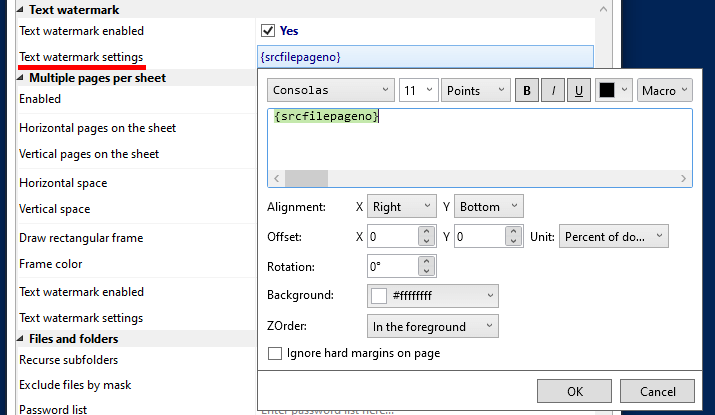Increase Rotation value with up arrow
Screen dimensions: 715x415
(426, 261)
